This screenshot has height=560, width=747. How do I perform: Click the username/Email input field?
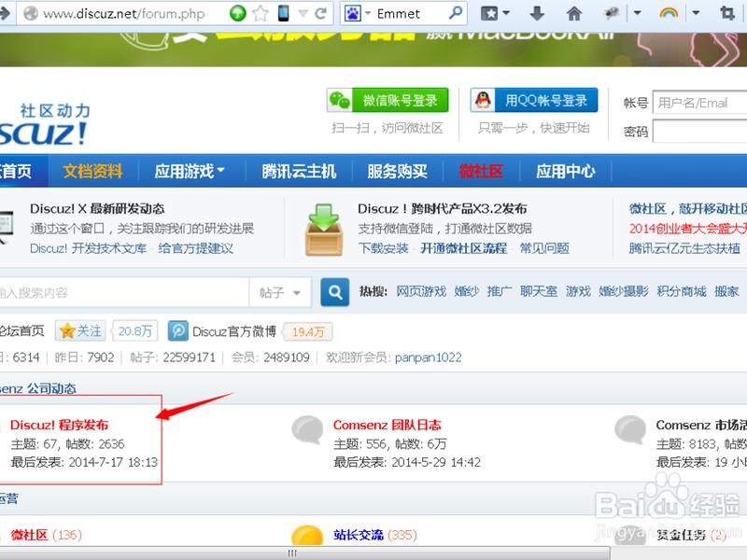point(699,103)
